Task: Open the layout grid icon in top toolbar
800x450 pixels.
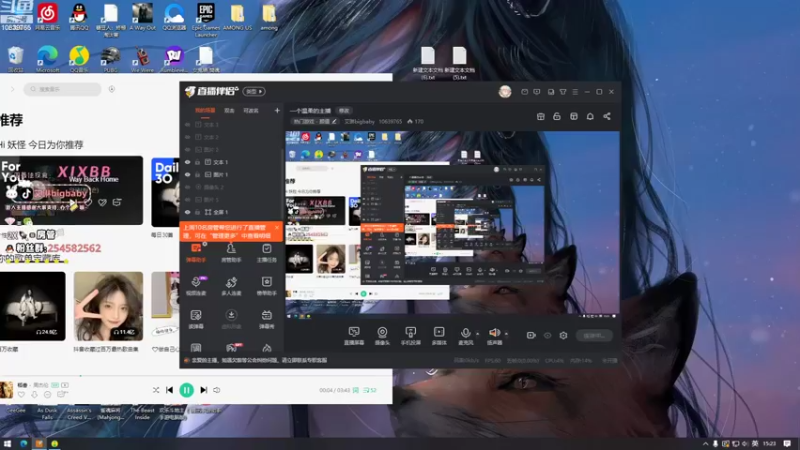Action: coord(573,116)
